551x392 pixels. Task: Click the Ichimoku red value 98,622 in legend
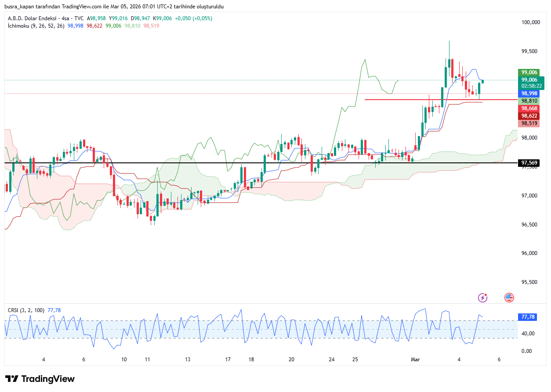94,26
